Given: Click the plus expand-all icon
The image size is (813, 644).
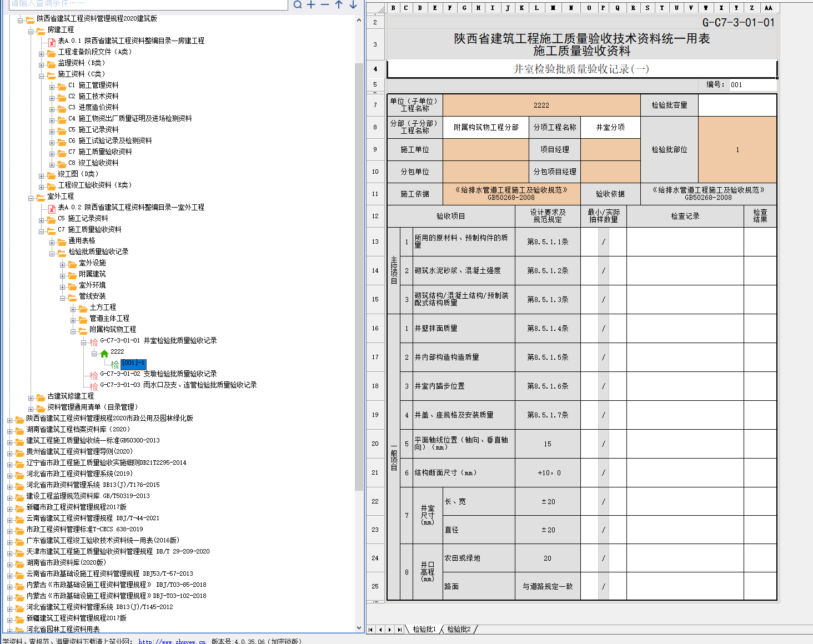Looking at the screenshot, I should click(311, 4).
